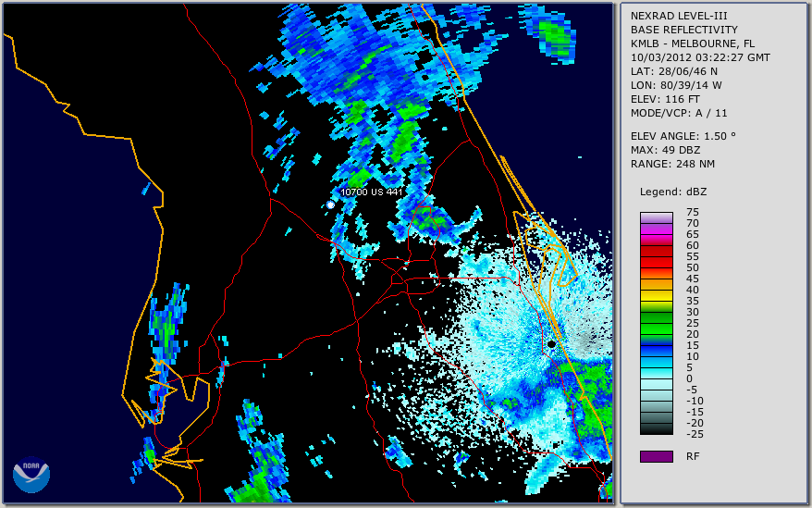This screenshot has width=812, height=508.
Task: Select the 'ELEV: 116 FT' value
Action: tap(665, 99)
